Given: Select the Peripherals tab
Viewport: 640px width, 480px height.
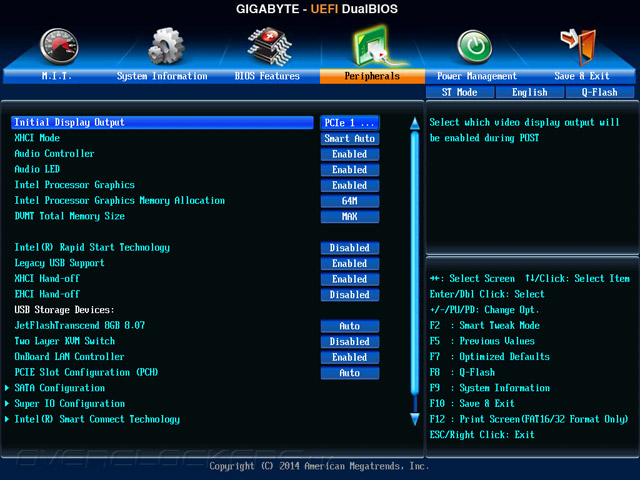Looking at the screenshot, I should (x=372, y=76).
